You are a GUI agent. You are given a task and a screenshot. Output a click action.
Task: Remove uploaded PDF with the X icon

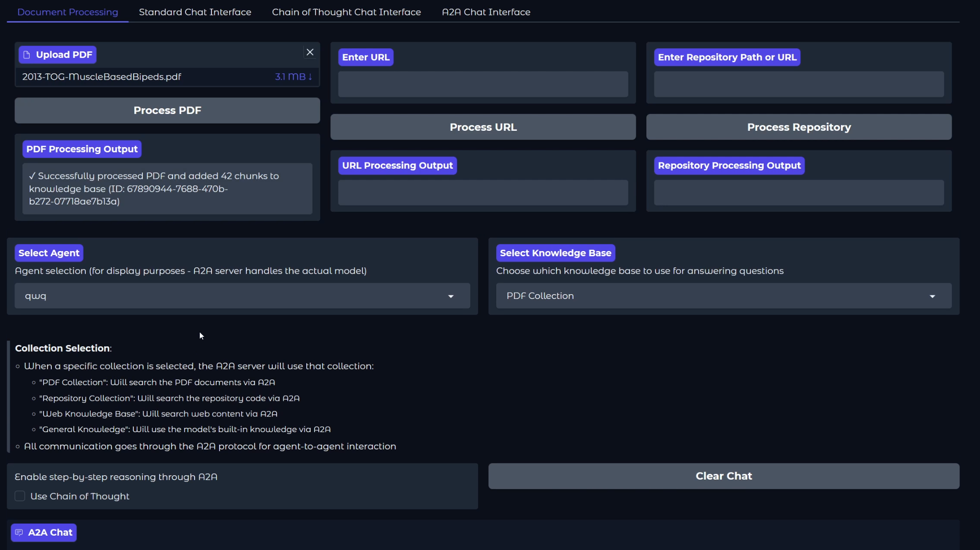coord(310,52)
